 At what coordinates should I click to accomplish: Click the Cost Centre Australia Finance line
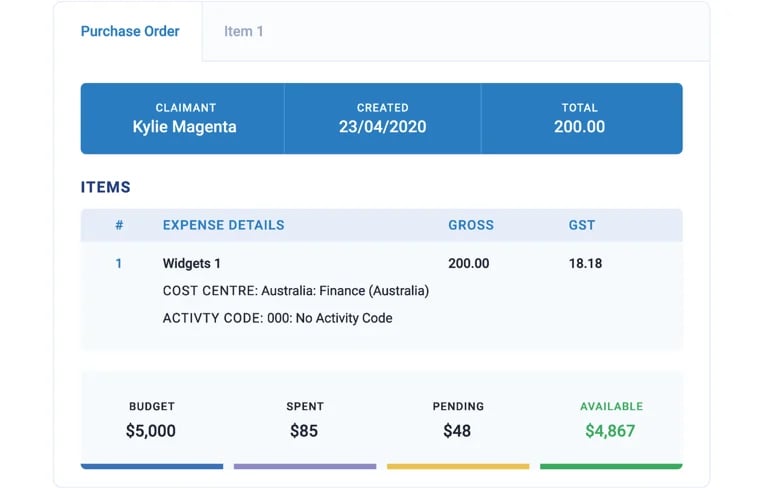pos(295,291)
